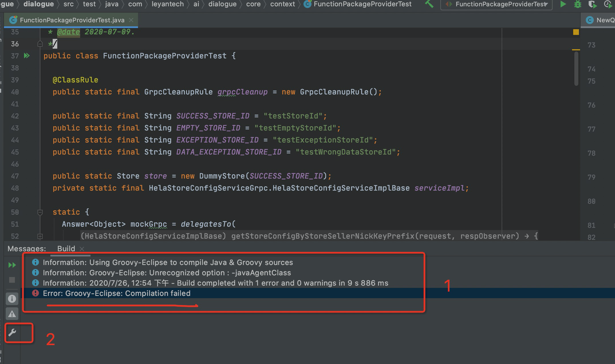Viewport: 615px width, 364px height.
Task: Close the FunctionPackageProviderTest.java tab
Action: pyautogui.click(x=131, y=20)
